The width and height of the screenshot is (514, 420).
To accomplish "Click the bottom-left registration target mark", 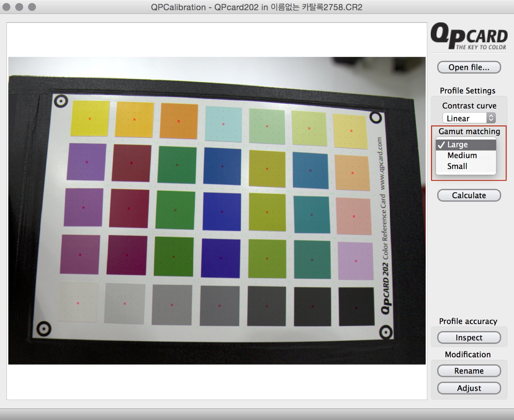I will click(x=44, y=329).
